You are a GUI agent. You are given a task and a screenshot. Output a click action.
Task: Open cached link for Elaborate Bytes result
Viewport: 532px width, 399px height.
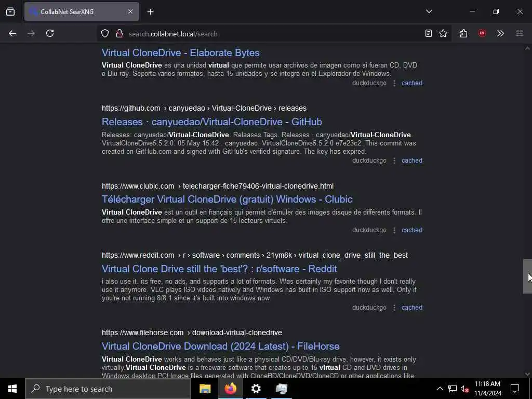coord(412,83)
